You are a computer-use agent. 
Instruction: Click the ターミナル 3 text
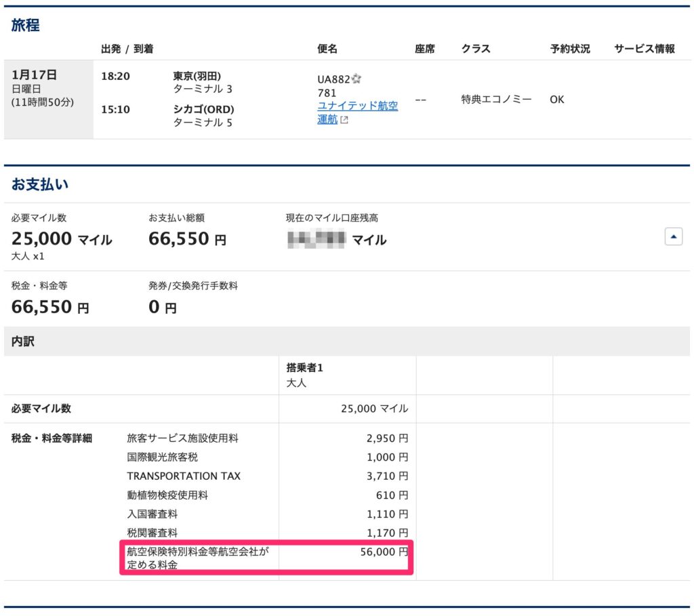(x=203, y=89)
